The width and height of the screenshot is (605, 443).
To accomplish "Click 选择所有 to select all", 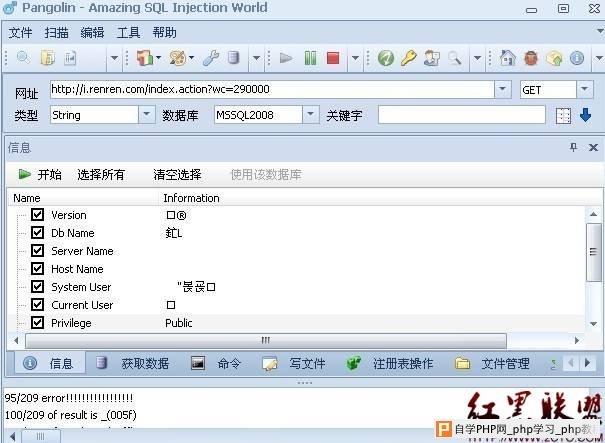I will (x=101, y=175).
